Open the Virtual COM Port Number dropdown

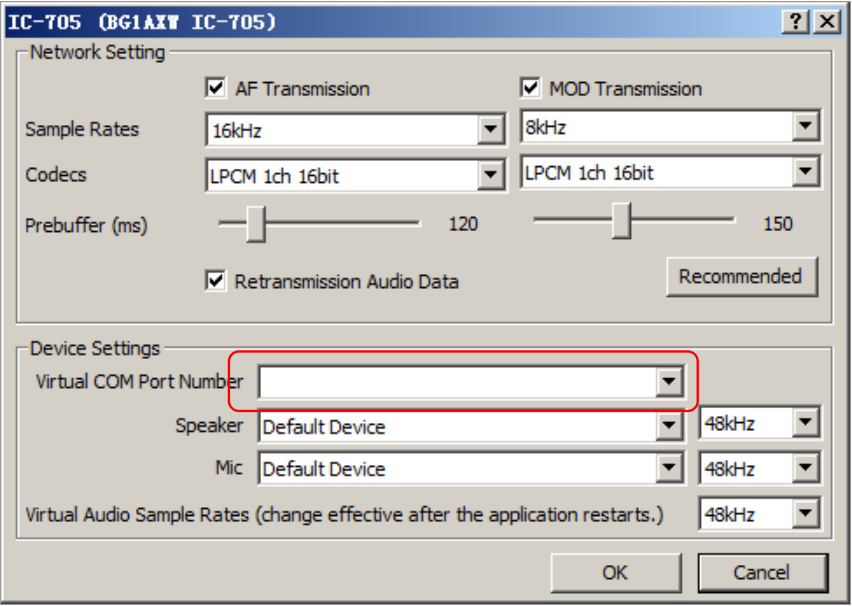tap(471, 382)
